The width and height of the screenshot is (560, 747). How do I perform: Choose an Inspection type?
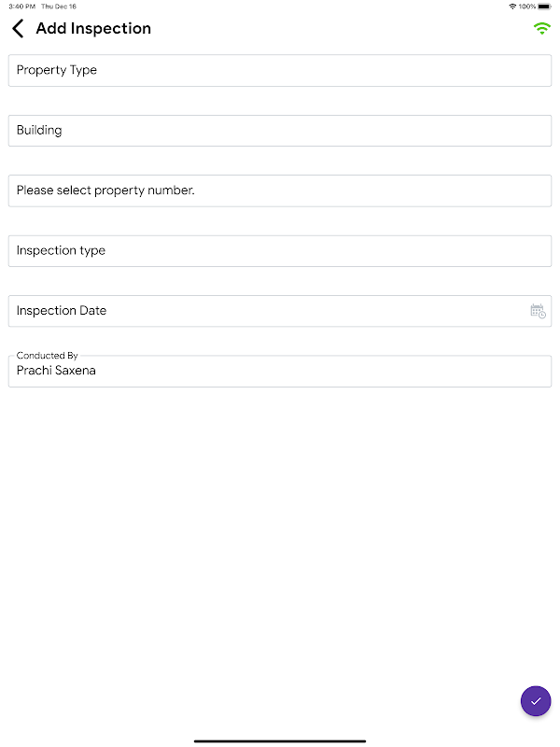point(280,251)
